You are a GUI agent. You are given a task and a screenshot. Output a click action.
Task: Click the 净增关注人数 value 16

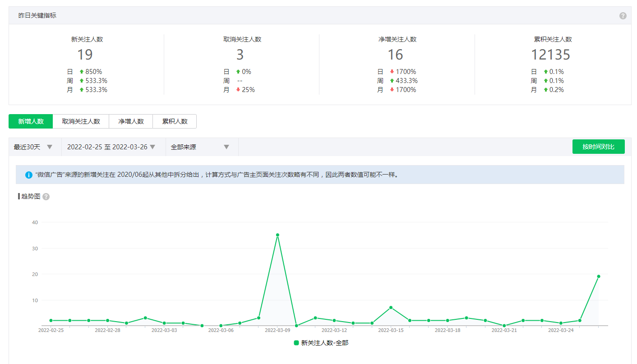tap(395, 55)
